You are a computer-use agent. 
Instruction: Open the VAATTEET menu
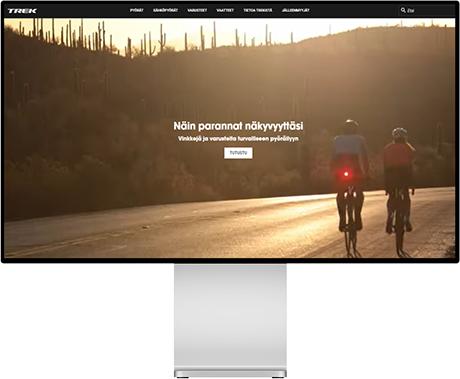coord(225,10)
